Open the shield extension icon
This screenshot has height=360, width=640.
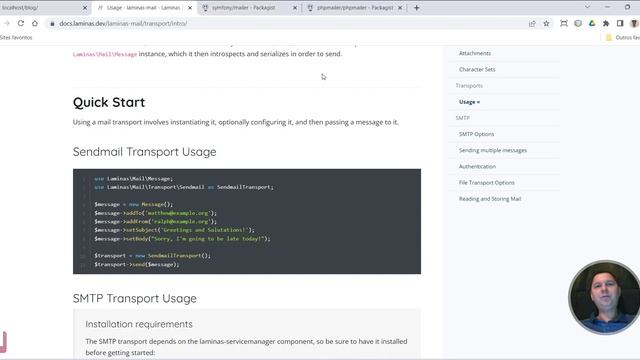point(578,24)
